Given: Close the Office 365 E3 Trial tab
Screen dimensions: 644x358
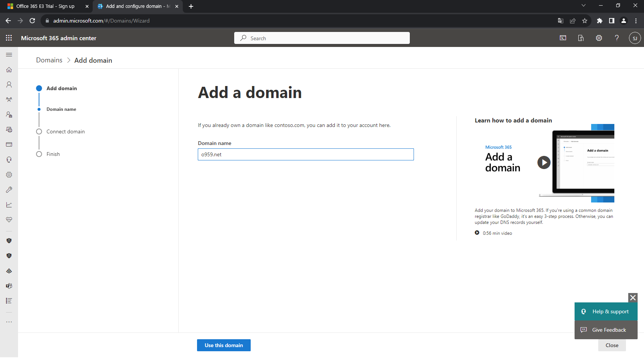Looking at the screenshot, I should 87,6.
